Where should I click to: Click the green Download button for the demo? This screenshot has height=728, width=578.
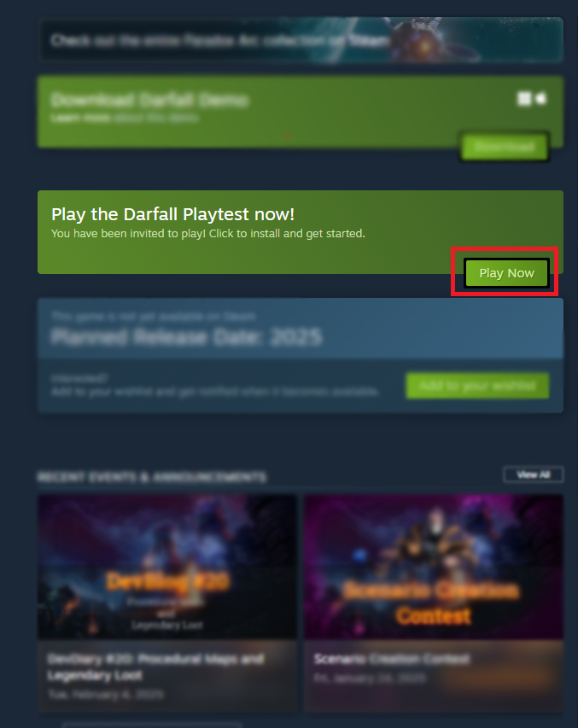click(504, 147)
